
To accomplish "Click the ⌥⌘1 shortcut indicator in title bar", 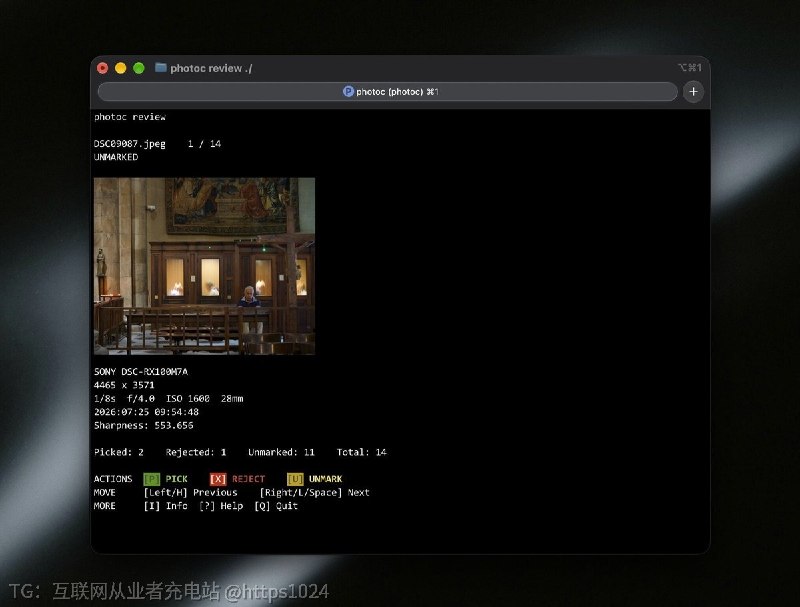I will [690, 67].
